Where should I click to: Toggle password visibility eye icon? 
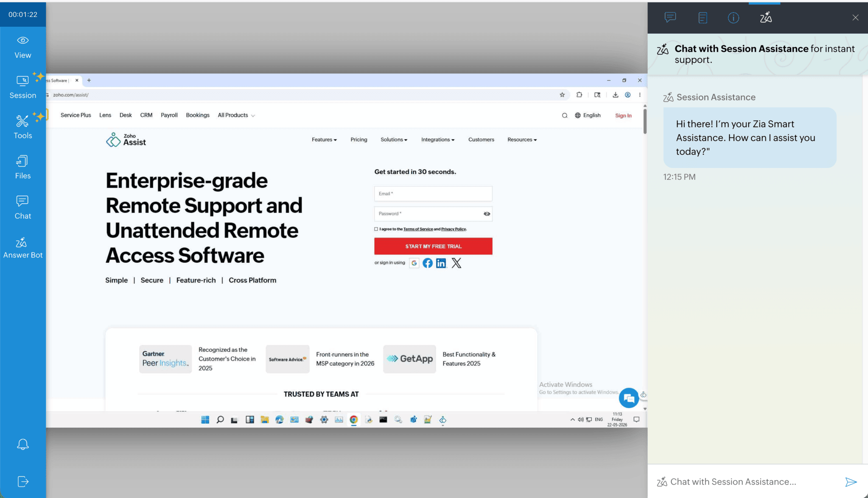click(487, 214)
